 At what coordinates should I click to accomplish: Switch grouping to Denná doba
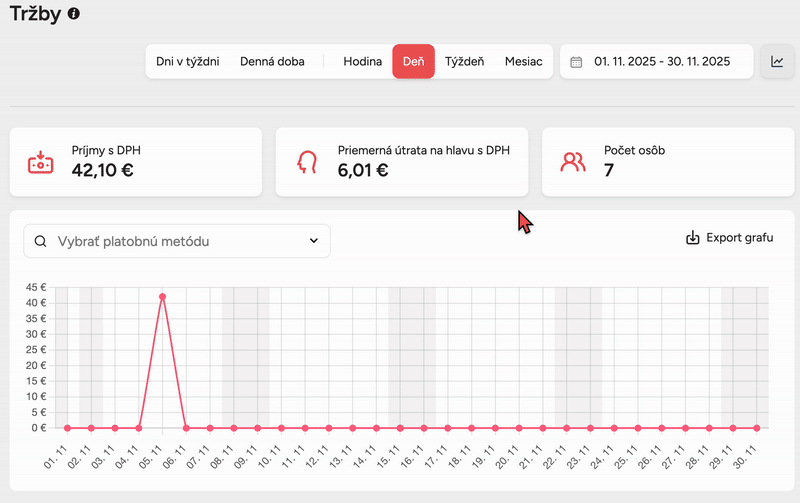[x=272, y=62]
